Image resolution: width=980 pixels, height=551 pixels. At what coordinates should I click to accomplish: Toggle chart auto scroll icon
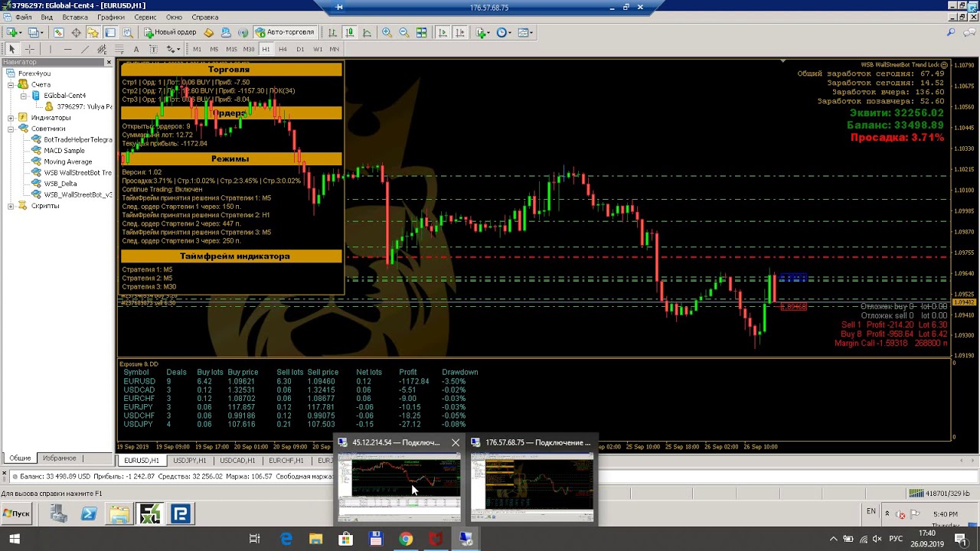point(442,32)
